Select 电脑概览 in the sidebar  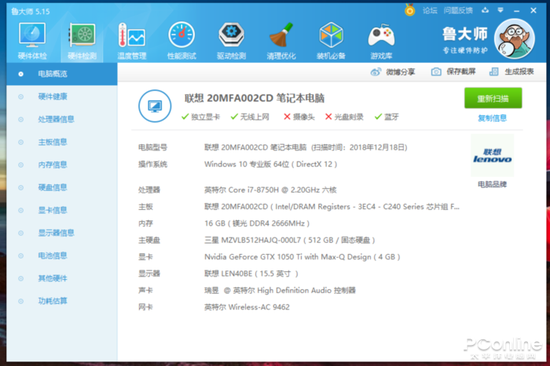(62, 74)
